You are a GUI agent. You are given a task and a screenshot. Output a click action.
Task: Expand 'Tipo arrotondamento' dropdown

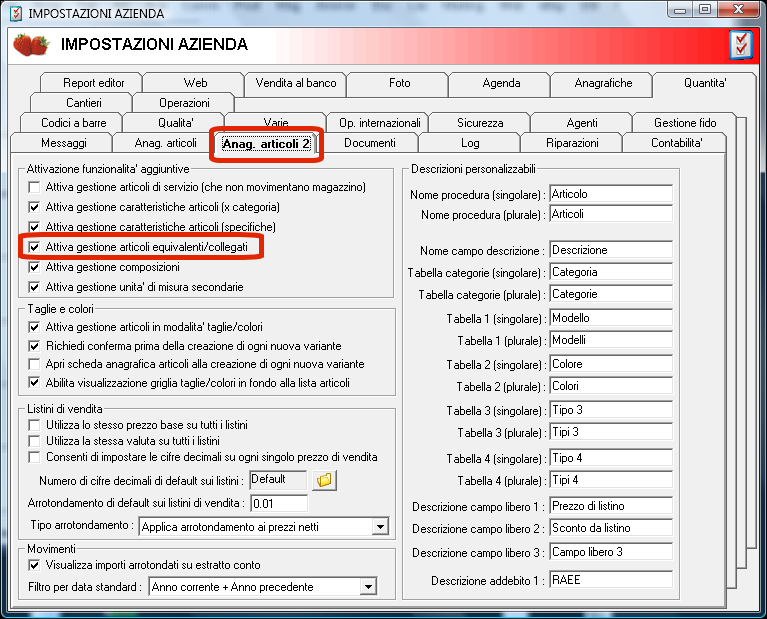[380, 527]
